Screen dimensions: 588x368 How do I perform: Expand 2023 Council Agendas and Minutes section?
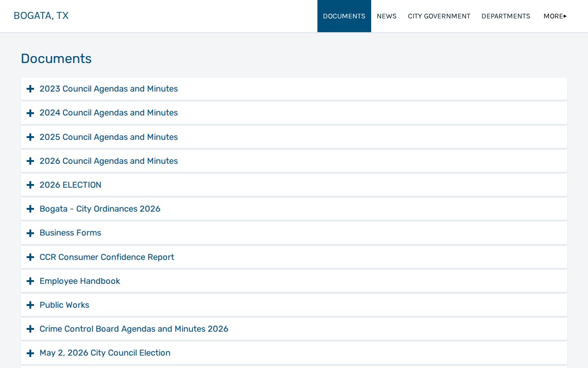click(x=294, y=89)
